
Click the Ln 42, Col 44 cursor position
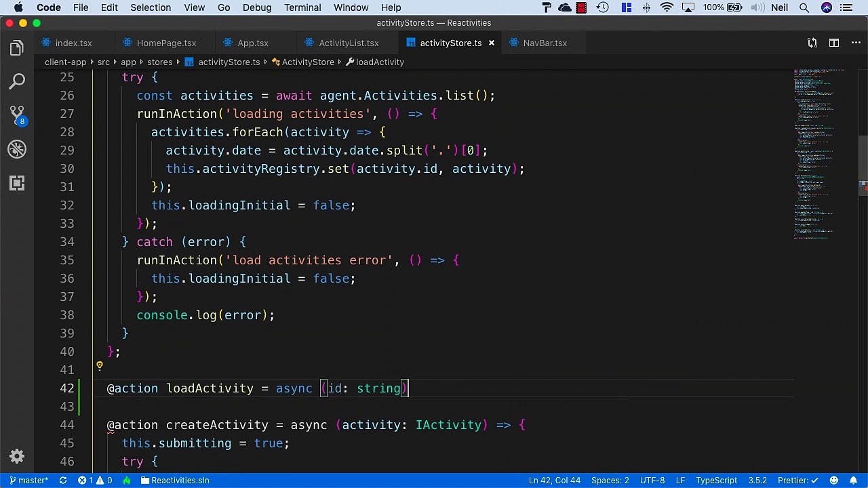555,480
